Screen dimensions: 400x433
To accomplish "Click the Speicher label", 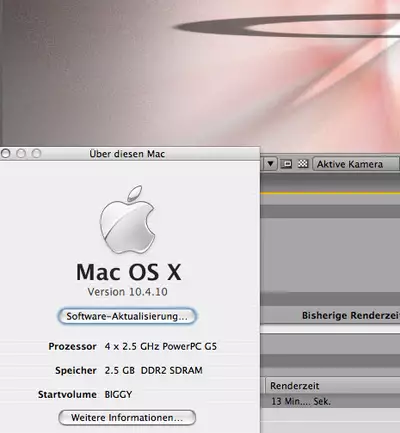I will [76, 371].
